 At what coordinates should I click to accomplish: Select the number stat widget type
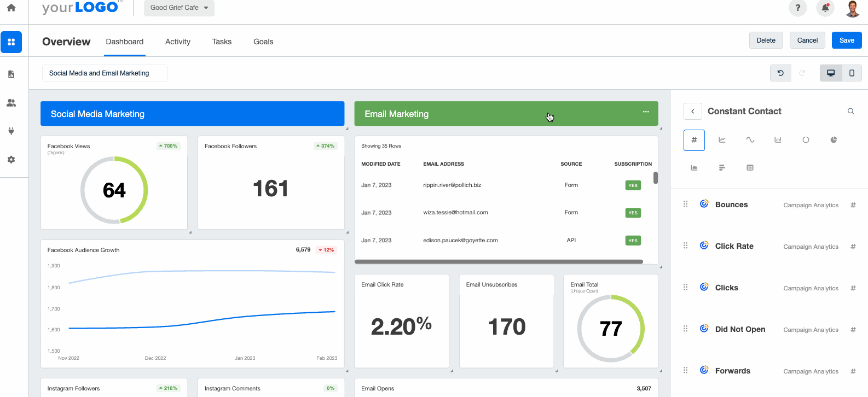[694, 140]
